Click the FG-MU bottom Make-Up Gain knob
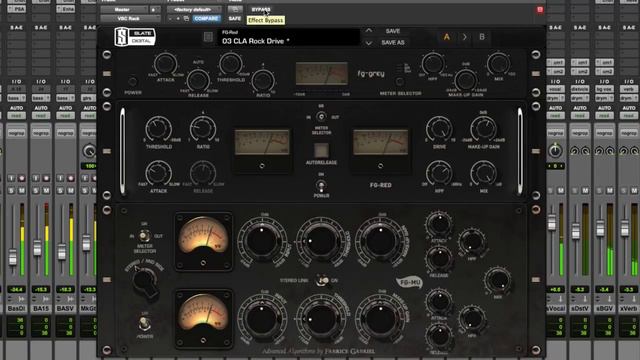The height and width of the screenshot is (360, 640). pos(380,318)
